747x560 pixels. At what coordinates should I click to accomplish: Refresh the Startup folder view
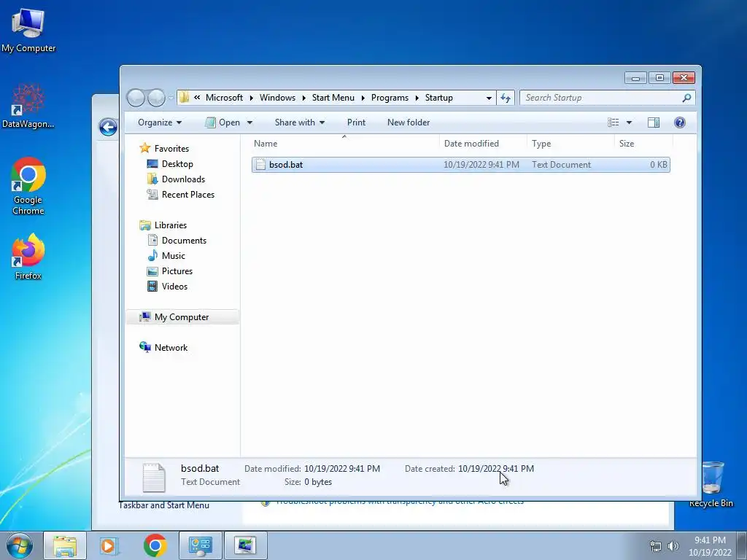[506, 98]
